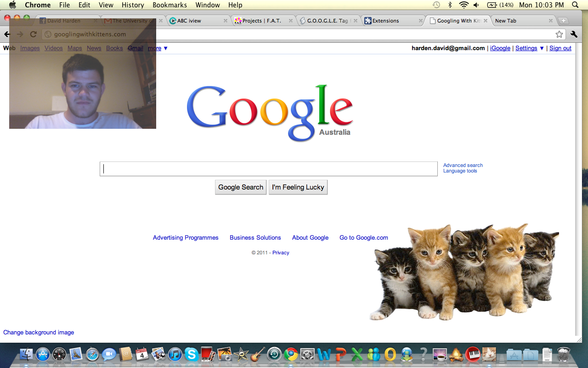Viewport: 588px width, 368px height.
Task: Open the Advertising Programmes link
Action: [x=186, y=238]
